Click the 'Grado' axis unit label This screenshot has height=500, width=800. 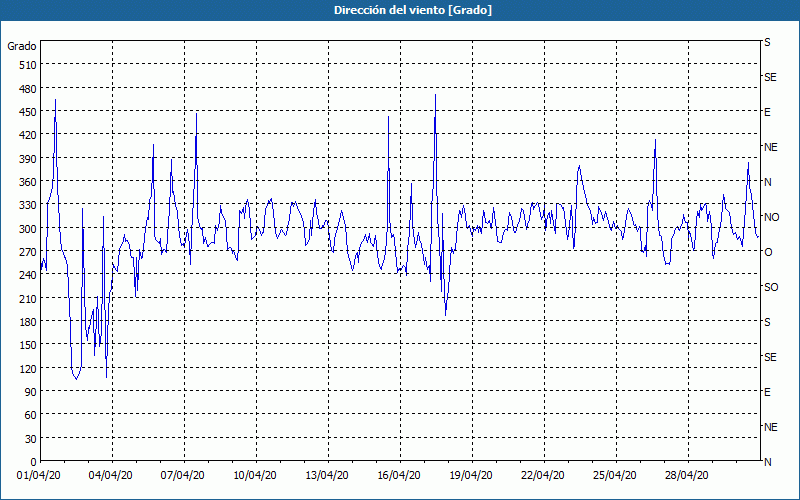(x=22, y=46)
